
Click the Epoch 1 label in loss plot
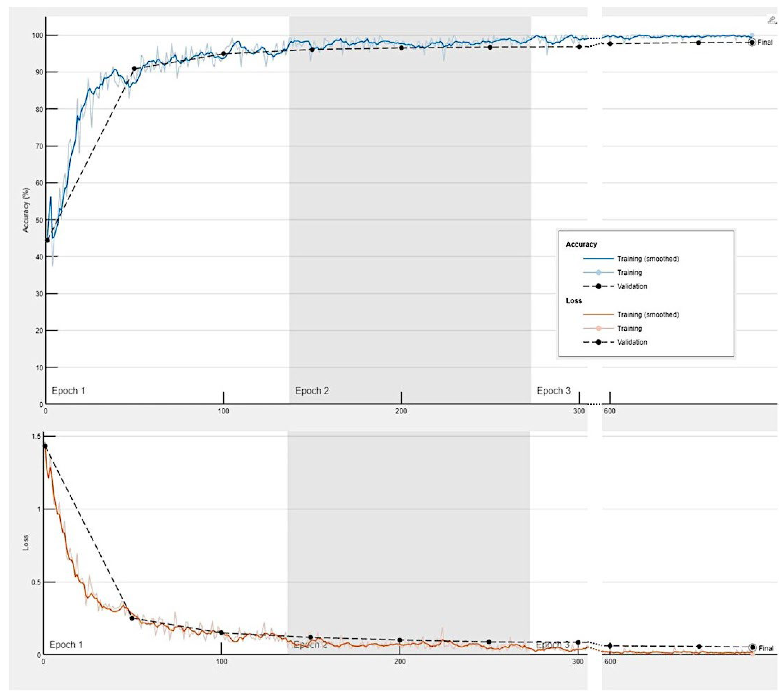tap(66, 645)
